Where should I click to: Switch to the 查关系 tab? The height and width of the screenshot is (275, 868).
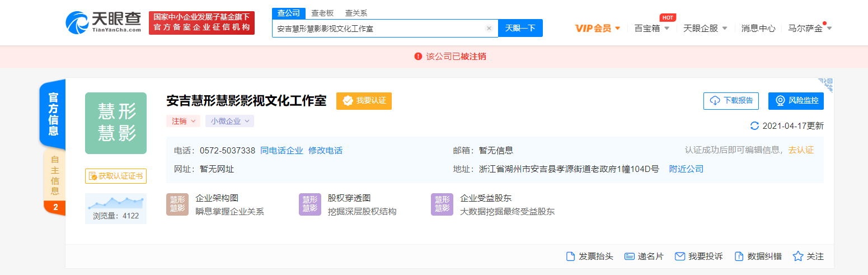point(356,13)
